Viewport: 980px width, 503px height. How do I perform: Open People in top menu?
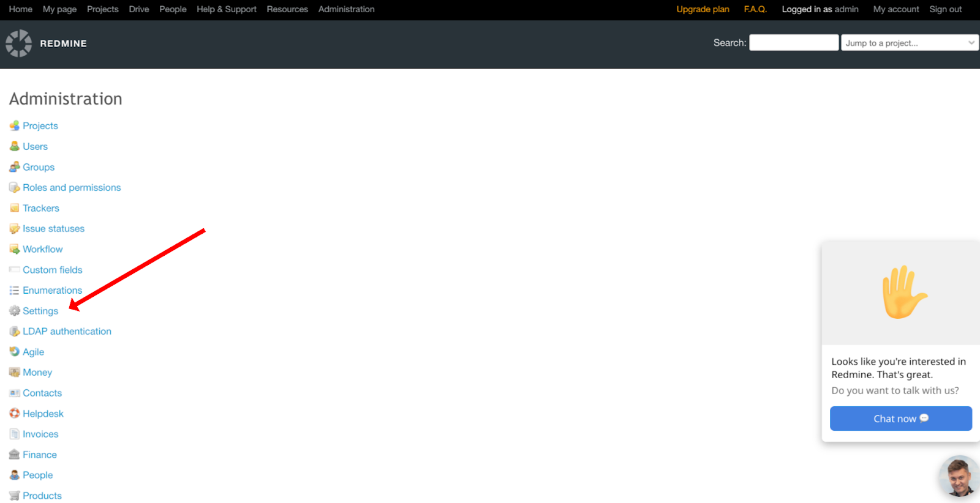pyautogui.click(x=173, y=9)
